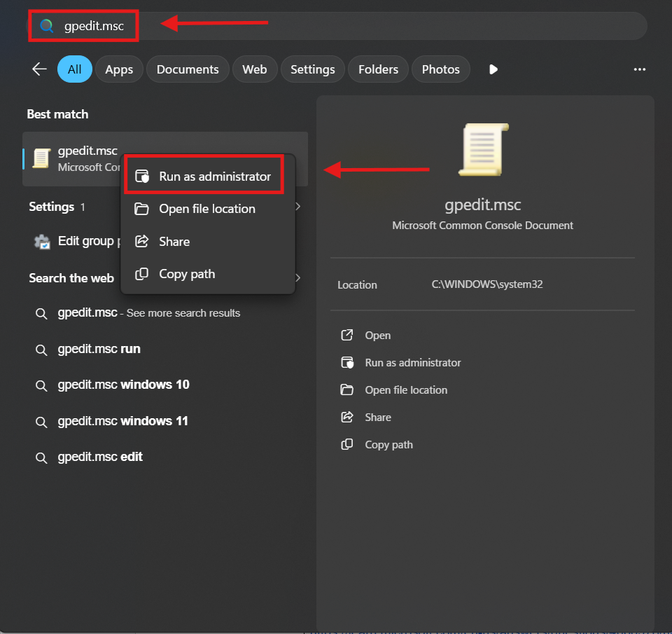The height and width of the screenshot is (634, 672).
Task: Click folder icon in details pane actions
Action: pyautogui.click(x=346, y=390)
